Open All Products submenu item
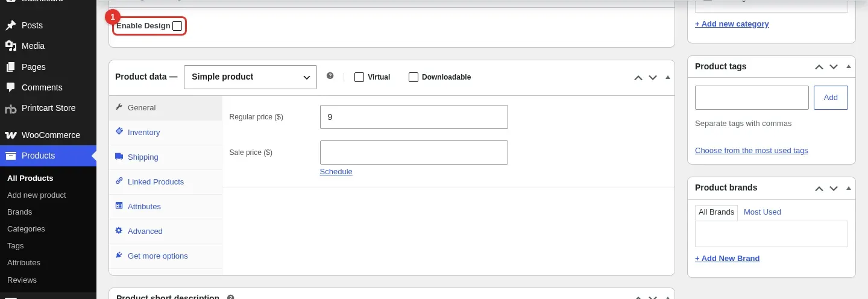The height and width of the screenshot is (299, 868). click(30, 178)
